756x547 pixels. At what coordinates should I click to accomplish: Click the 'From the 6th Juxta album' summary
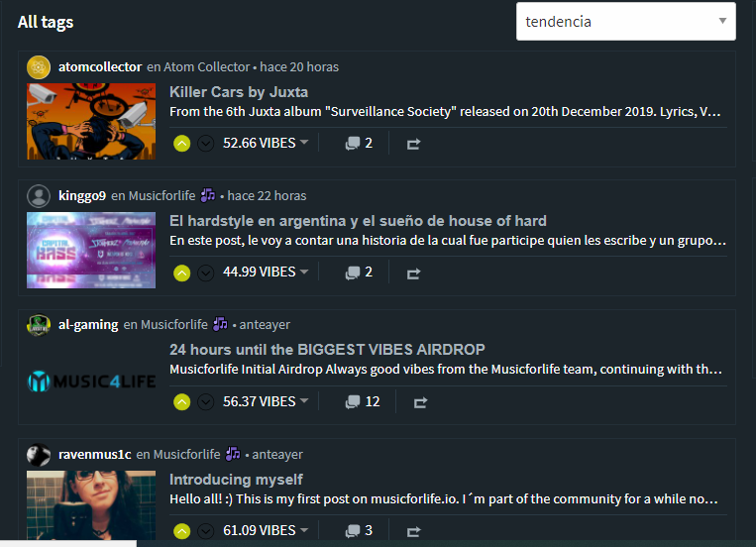click(x=445, y=111)
